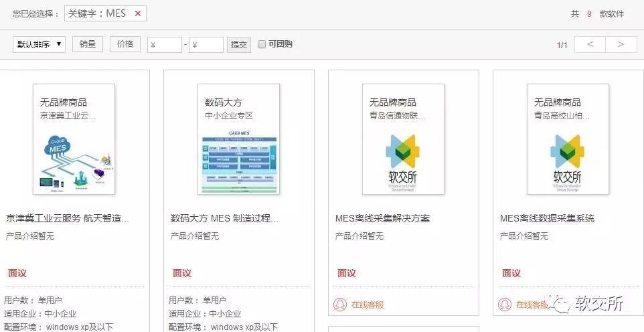Click 面议 price of 数码大方 MES card

182,273
